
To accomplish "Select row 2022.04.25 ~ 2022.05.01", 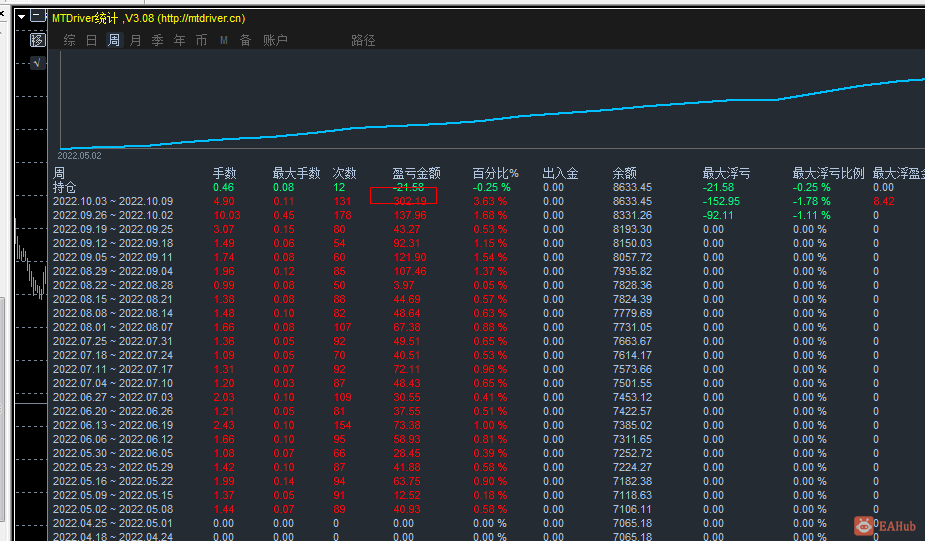I will point(113,523).
